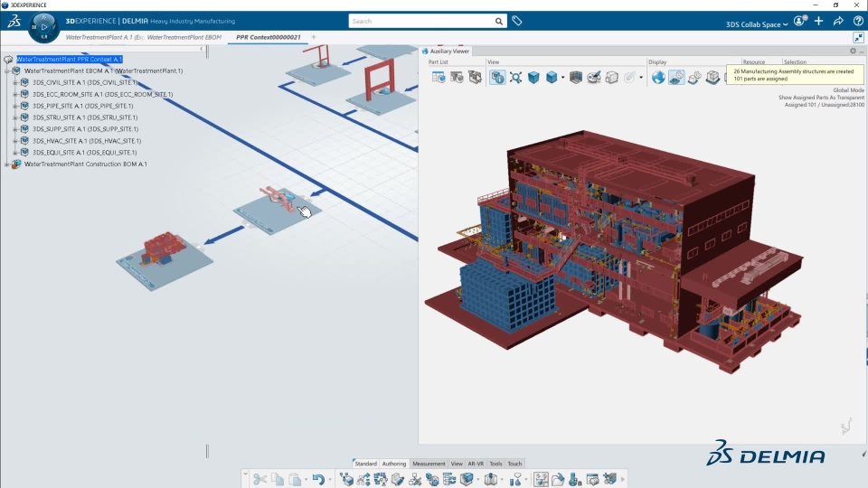Viewport: 868px width, 488px height.
Task: Expand the WaterTreatmentPlant Construction BOM A.1 node
Action: point(6,164)
